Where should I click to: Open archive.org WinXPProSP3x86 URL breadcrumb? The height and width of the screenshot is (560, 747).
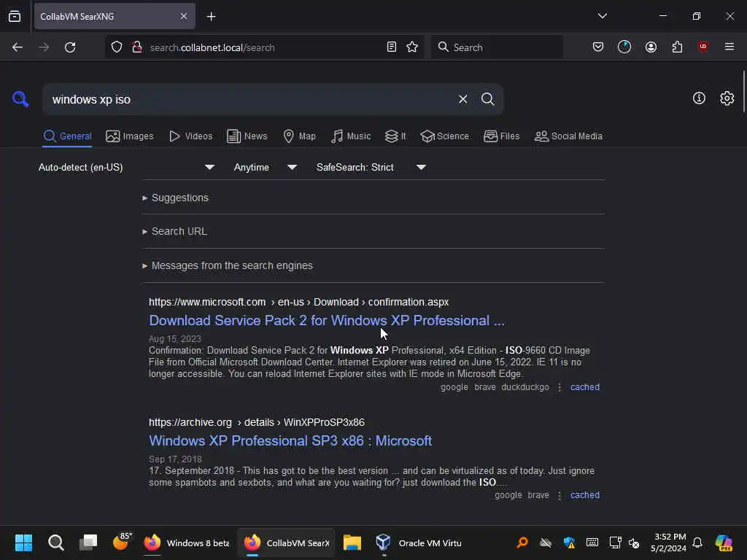256,422
